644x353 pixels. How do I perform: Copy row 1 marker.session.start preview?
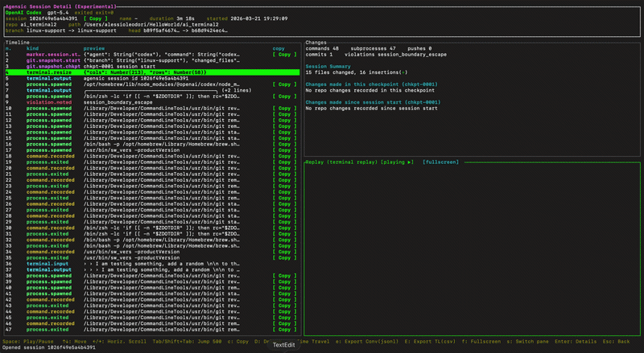pyautogui.click(x=283, y=54)
